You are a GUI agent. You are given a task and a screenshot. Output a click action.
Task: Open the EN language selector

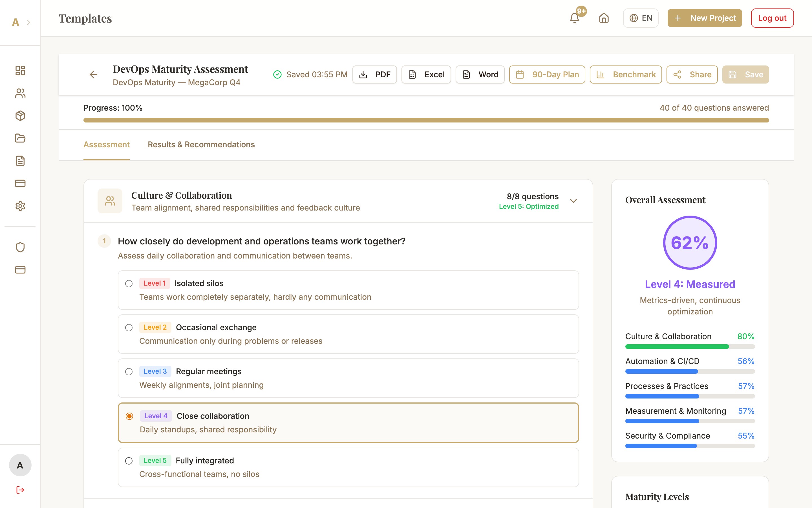(x=641, y=18)
